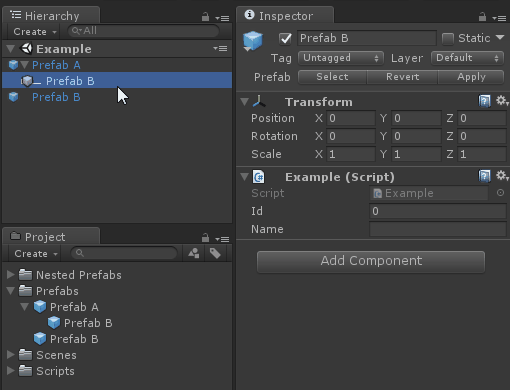
Task: Click the empty Name field
Action: 438,229
